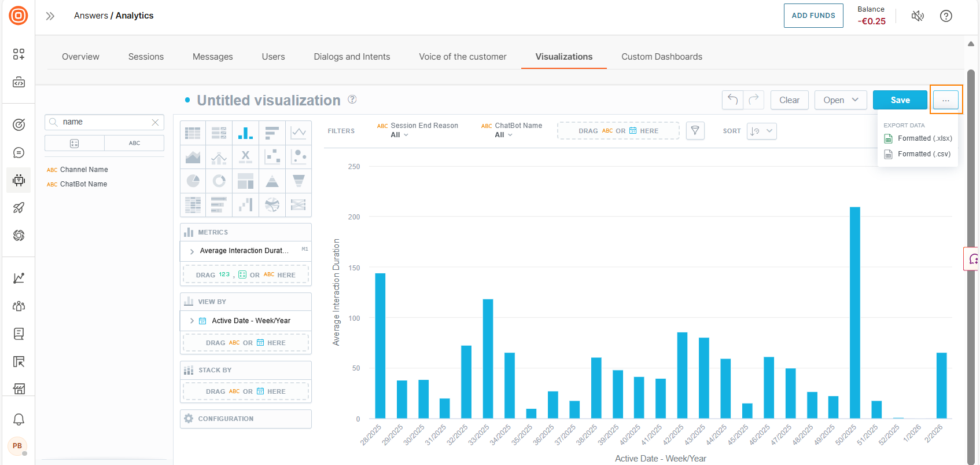
Task: Click the orange Infobip logo
Action: point(19,16)
